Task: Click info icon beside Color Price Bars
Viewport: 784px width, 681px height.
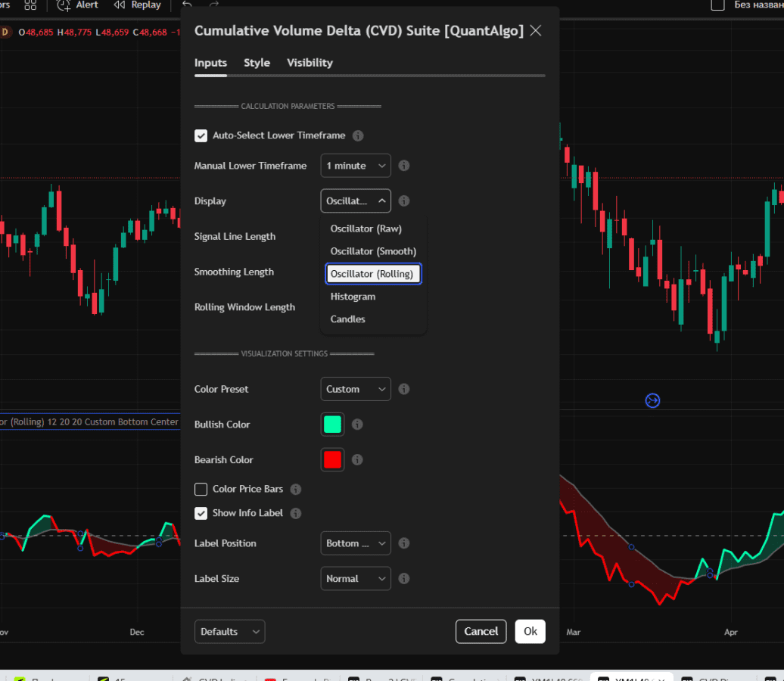Action: (x=296, y=490)
